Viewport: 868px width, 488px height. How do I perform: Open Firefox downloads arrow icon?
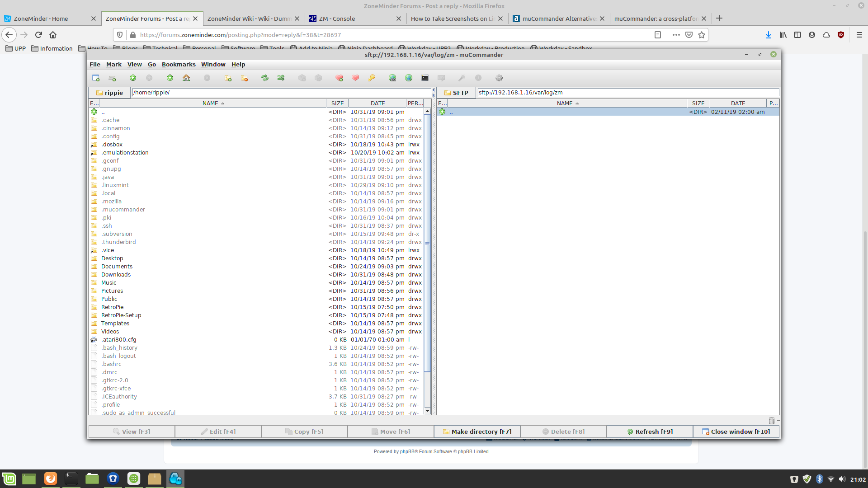[x=769, y=35]
